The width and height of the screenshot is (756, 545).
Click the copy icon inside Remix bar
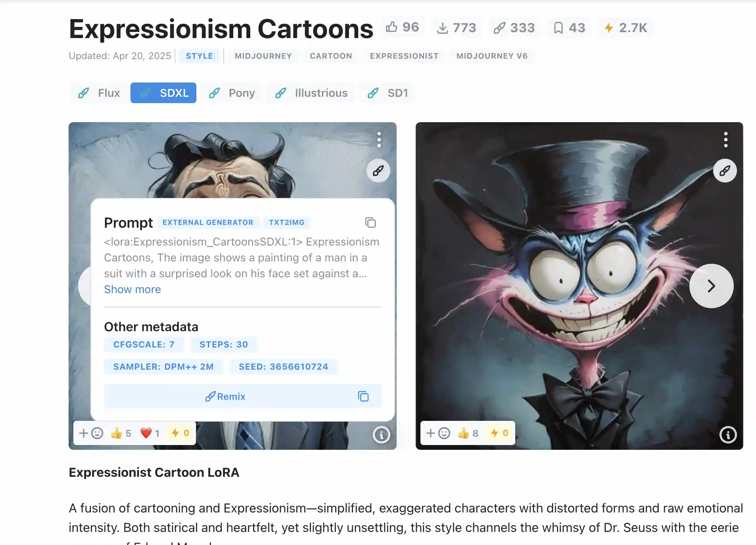[363, 396]
